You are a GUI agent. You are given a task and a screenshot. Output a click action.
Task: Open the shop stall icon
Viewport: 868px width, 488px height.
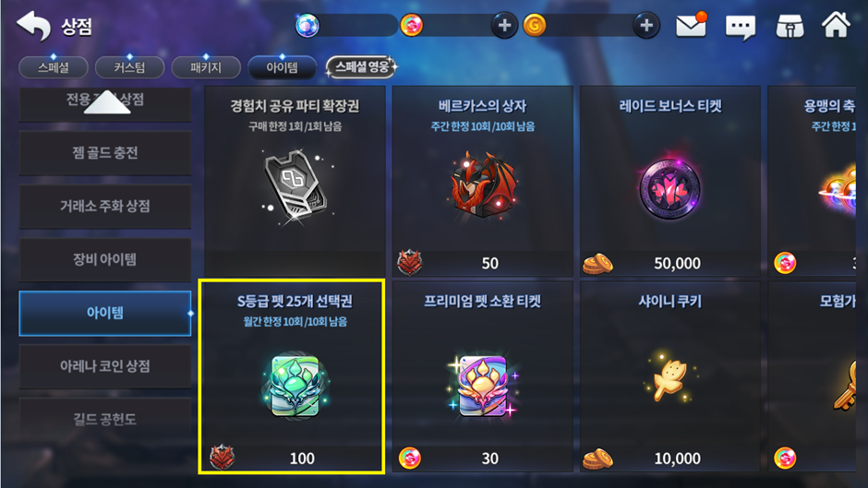[x=790, y=26]
